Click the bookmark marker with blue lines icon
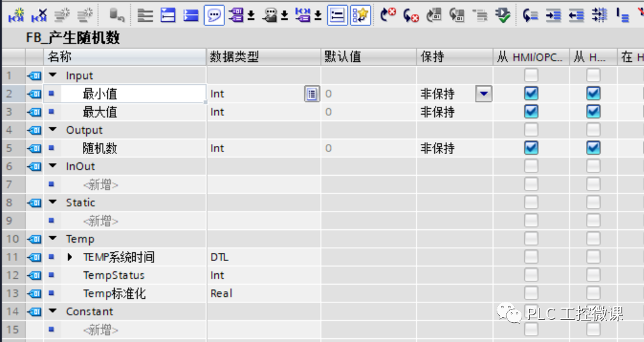The width and height of the screenshot is (644, 342). click(x=622, y=15)
